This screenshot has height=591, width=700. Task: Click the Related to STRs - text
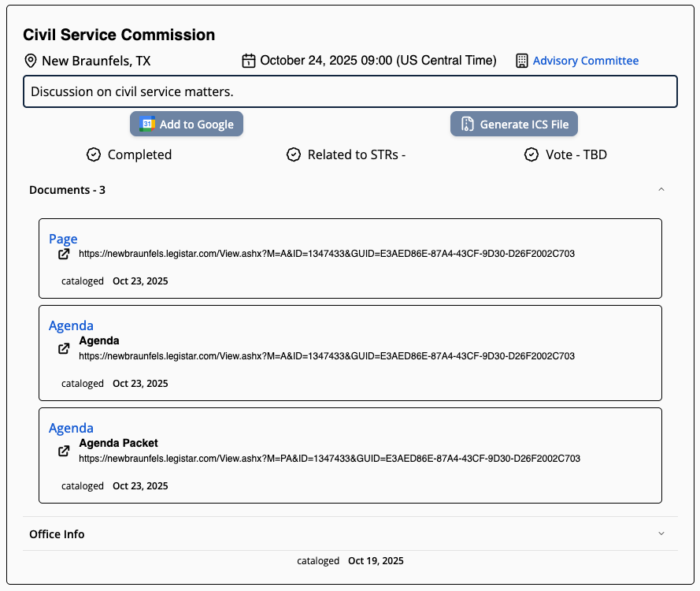[357, 154]
